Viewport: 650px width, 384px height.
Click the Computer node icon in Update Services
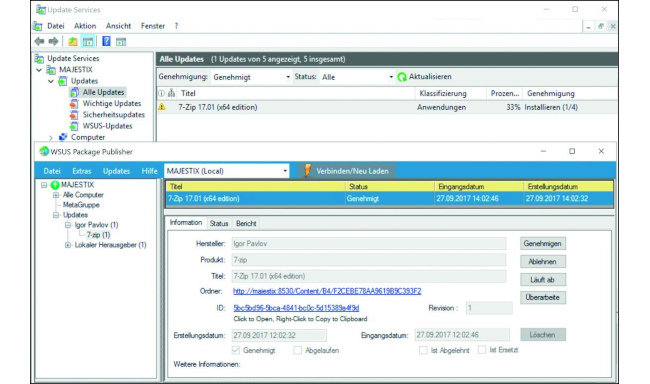coord(63,137)
